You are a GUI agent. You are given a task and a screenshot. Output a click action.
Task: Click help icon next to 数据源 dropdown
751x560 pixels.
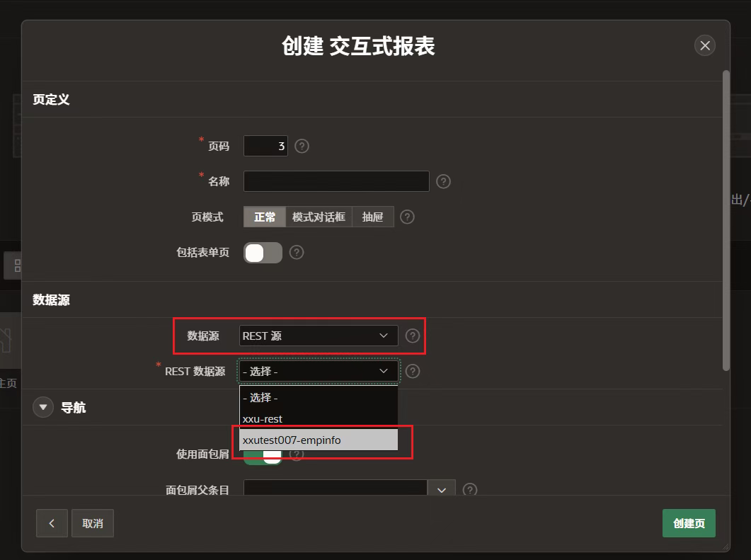click(413, 336)
